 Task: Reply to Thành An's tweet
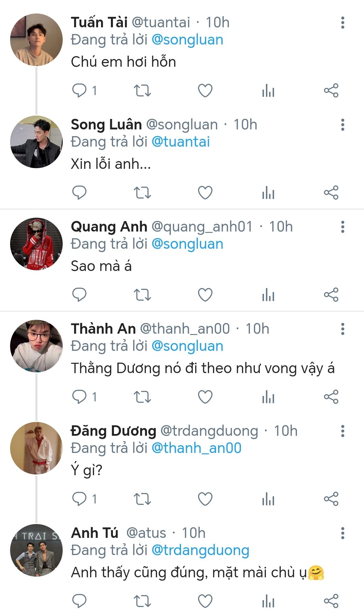pyautogui.click(x=80, y=397)
